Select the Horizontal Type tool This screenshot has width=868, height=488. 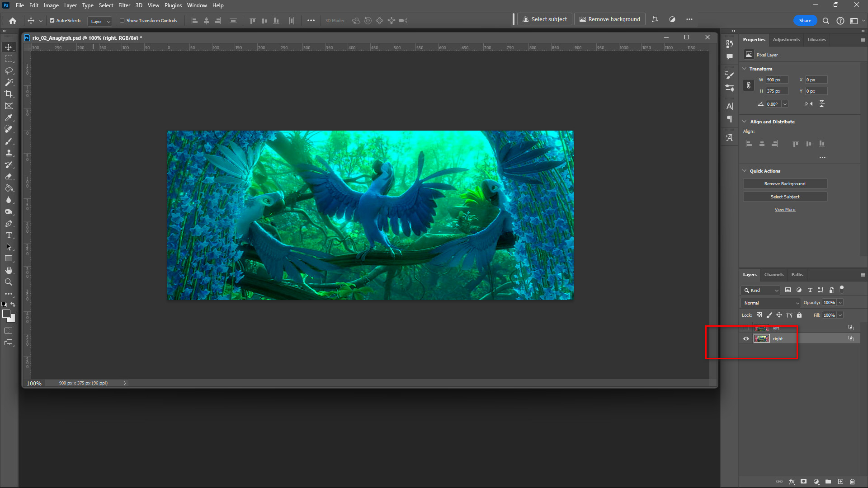pyautogui.click(x=9, y=235)
